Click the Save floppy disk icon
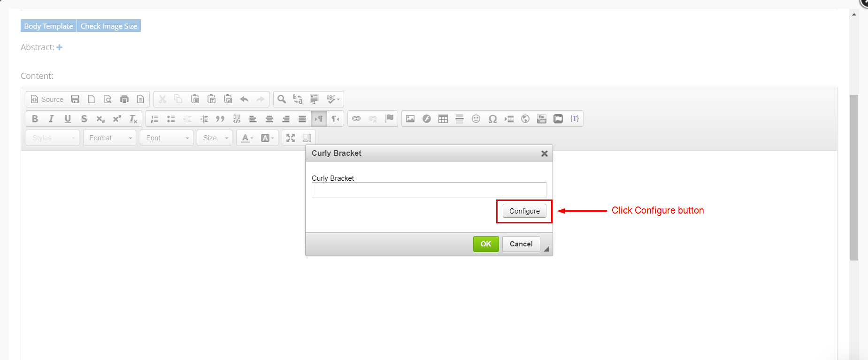This screenshot has width=868, height=360. click(x=75, y=100)
